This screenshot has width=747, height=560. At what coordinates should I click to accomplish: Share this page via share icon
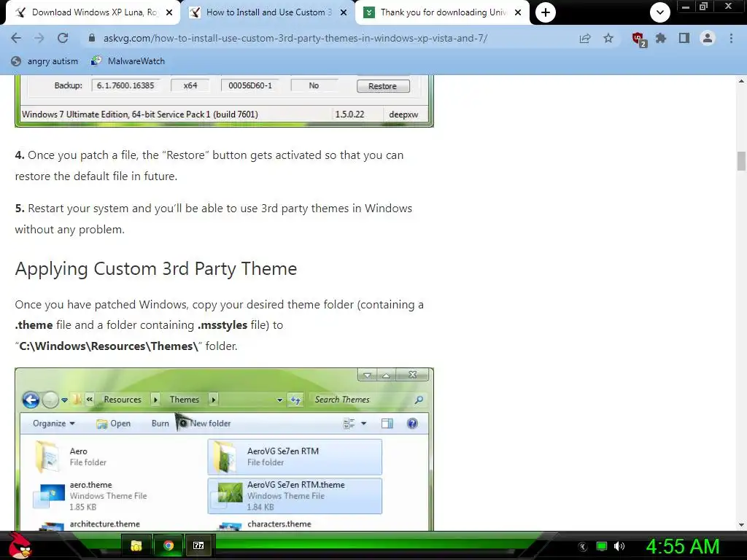585,38
